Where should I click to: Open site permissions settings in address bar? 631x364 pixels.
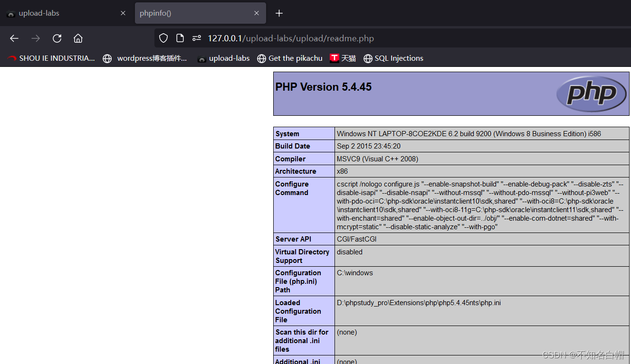point(196,38)
